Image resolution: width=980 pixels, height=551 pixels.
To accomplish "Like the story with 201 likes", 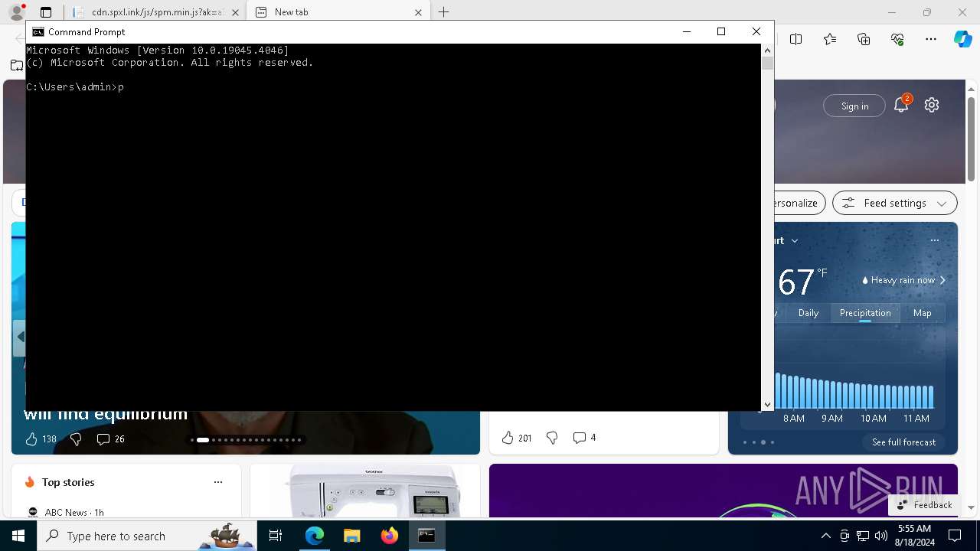I will (517, 438).
